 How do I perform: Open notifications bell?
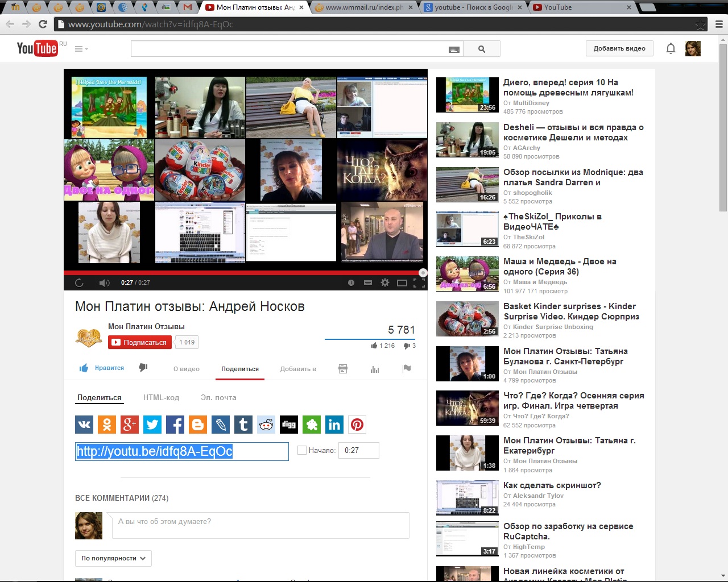tap(671, 48)
